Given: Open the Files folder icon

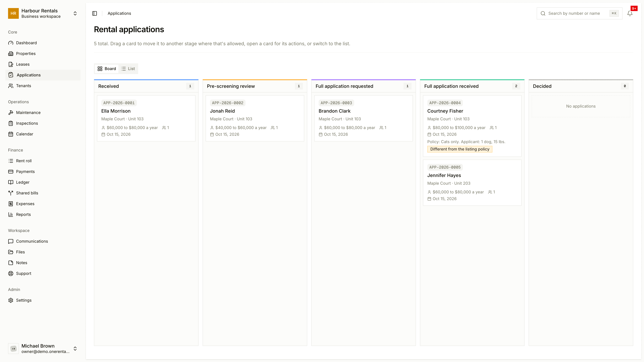Looking at the screenshot, I should 11,252.
